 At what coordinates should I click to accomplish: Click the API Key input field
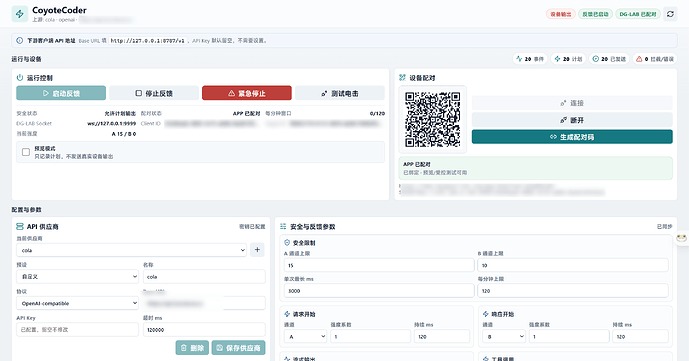pos(77,329)
